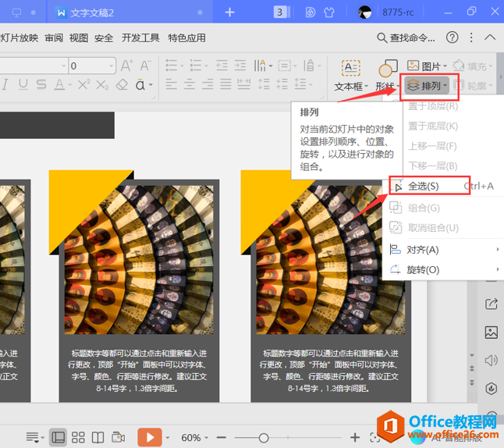The height and width of the screenshot is (448, 504).
Task: Open the help question mark icon
Action: click(x=452, y=37)
